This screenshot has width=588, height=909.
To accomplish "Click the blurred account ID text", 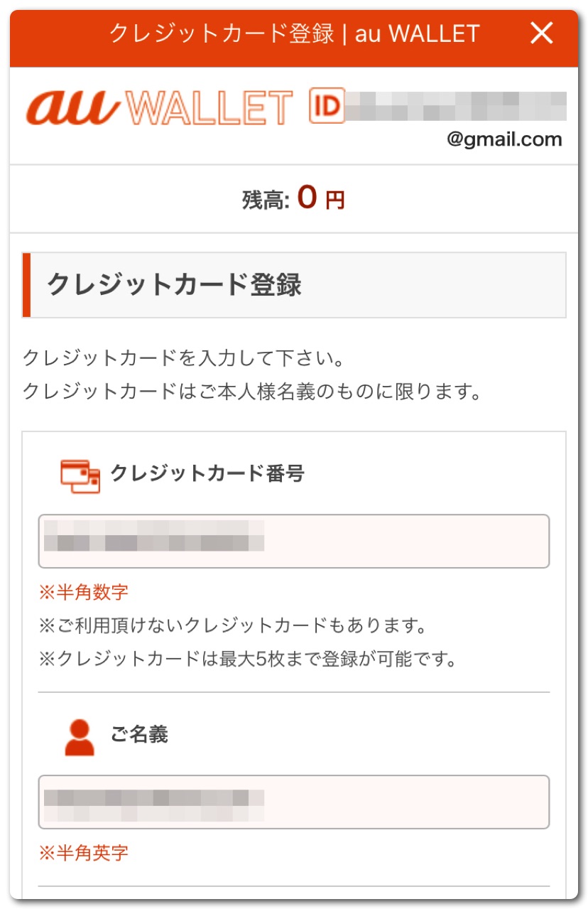I will click(x=455, y=106).
